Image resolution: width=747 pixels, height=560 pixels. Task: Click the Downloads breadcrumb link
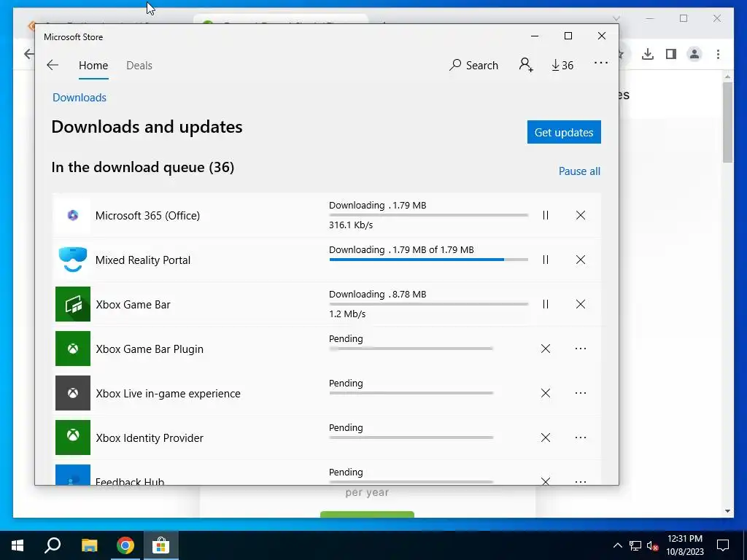point(80,98)
